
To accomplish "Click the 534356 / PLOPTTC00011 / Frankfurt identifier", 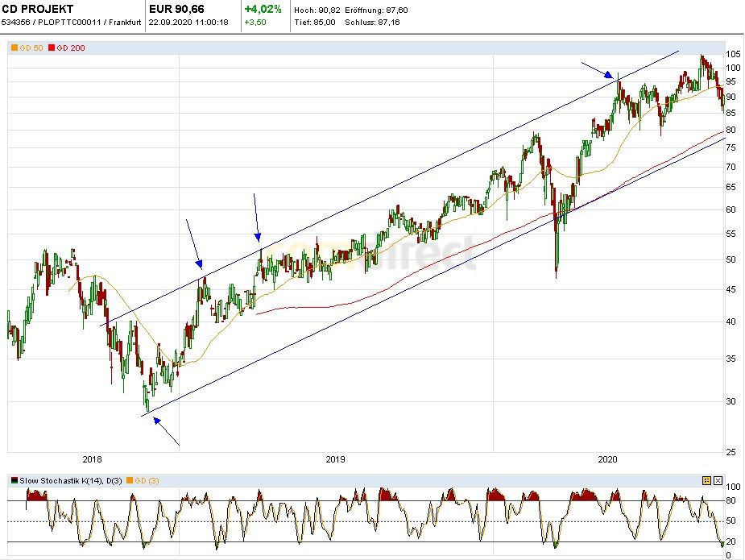I will click(71, 23).
